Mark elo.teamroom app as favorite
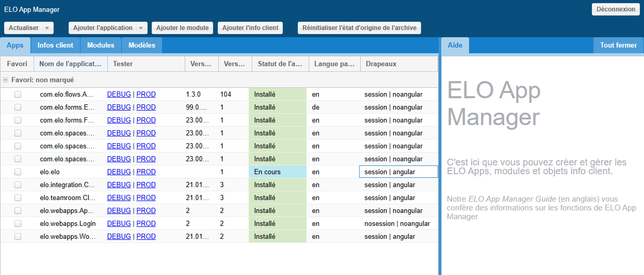This screenshot has height=275, width=644. point(18,198)
